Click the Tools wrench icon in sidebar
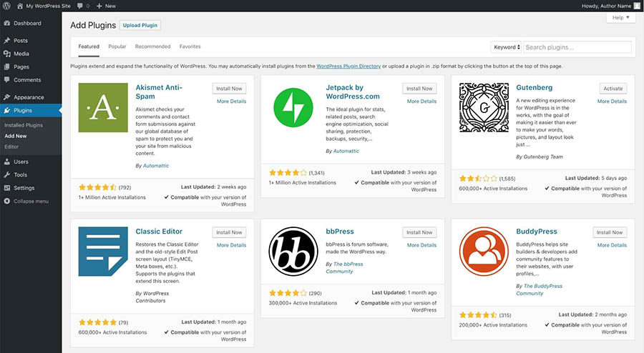644x353 pixels. 7,174
